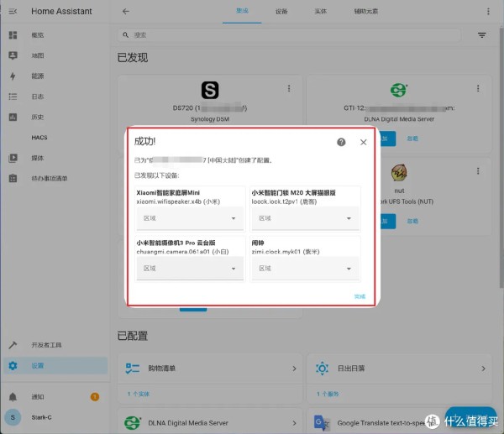Expand area dropdown for 小米智能摄像机3 Pro
The height and width of the screenshot is (434, 504).
[190, 269]
